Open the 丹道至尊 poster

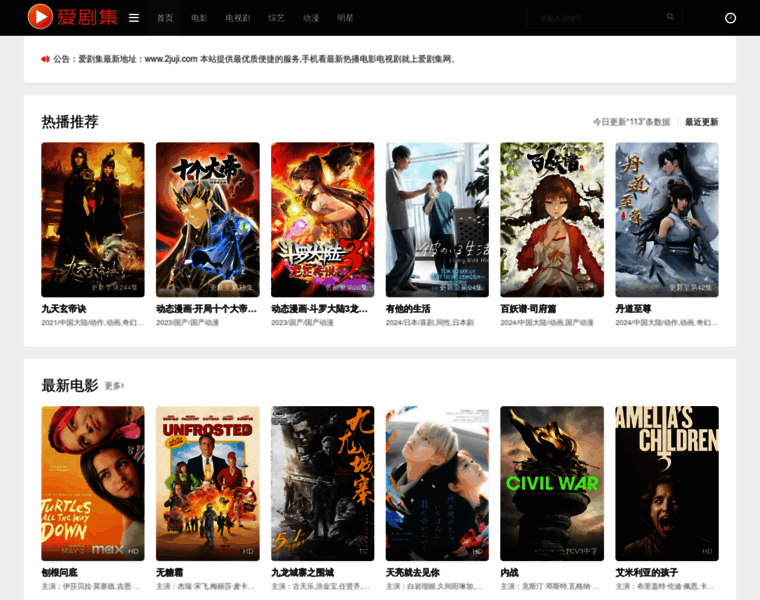(x=667, y=220)
